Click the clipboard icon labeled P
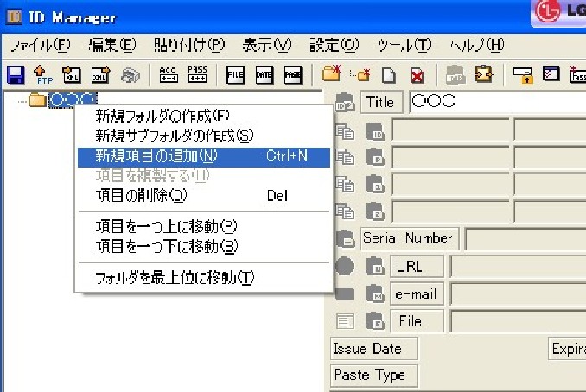586x392 pixels. tap(375, 157)
